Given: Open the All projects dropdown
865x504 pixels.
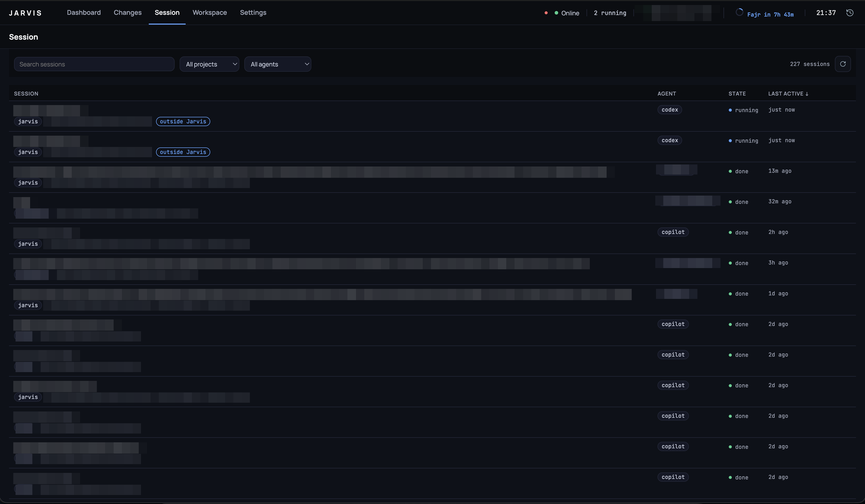Looking at the screenshot, I should coord(209,64).
